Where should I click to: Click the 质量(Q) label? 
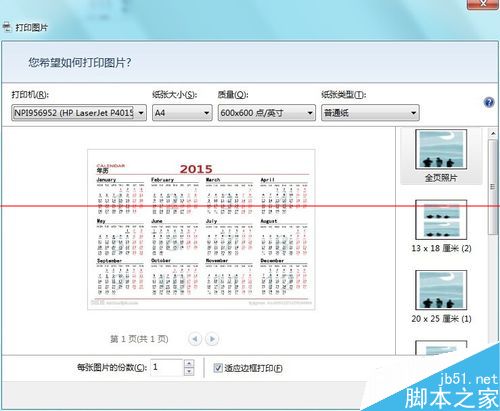pos(233,95)
